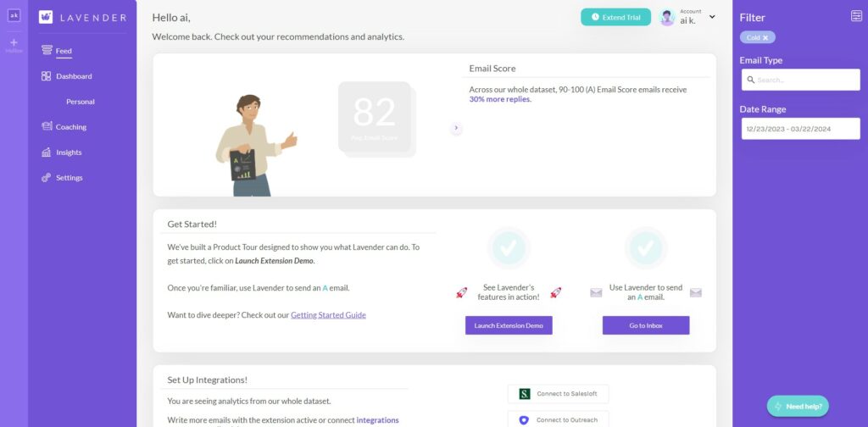Open the Dashboard menu item

pyautogui.click(x=74, y=76)
